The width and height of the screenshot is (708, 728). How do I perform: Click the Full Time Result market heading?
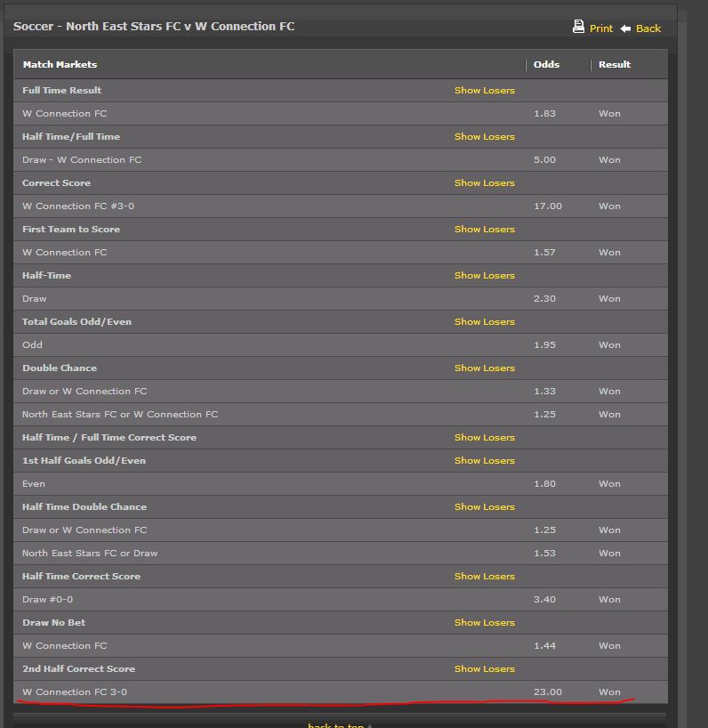pyautogui.click(x=61, y=91)
